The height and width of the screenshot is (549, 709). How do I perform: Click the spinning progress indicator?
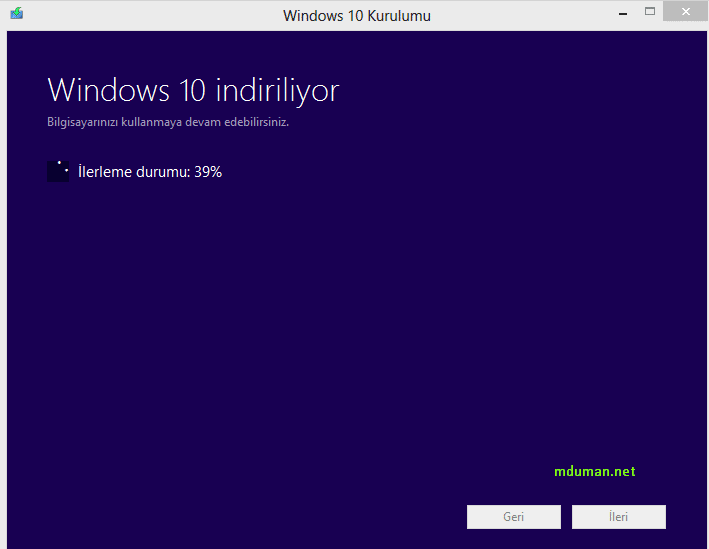coord(58,171)
